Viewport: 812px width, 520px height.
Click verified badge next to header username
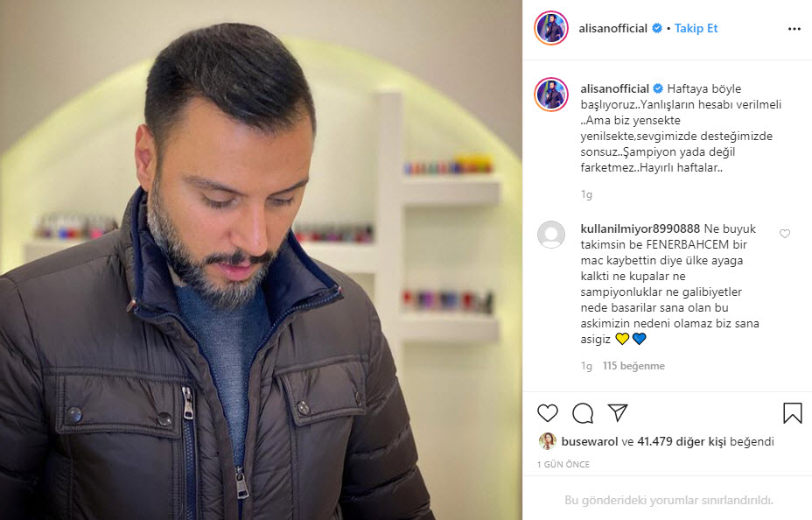(656, 29)
